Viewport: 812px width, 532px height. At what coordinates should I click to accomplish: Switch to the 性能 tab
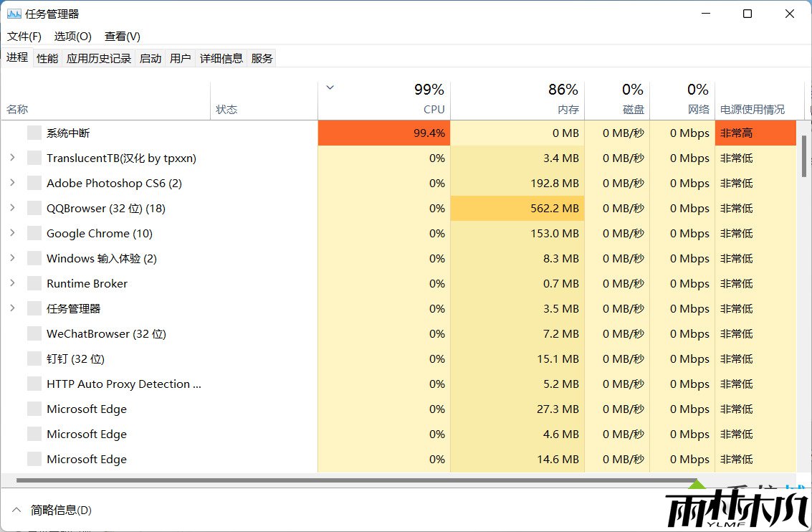[47, 59]
